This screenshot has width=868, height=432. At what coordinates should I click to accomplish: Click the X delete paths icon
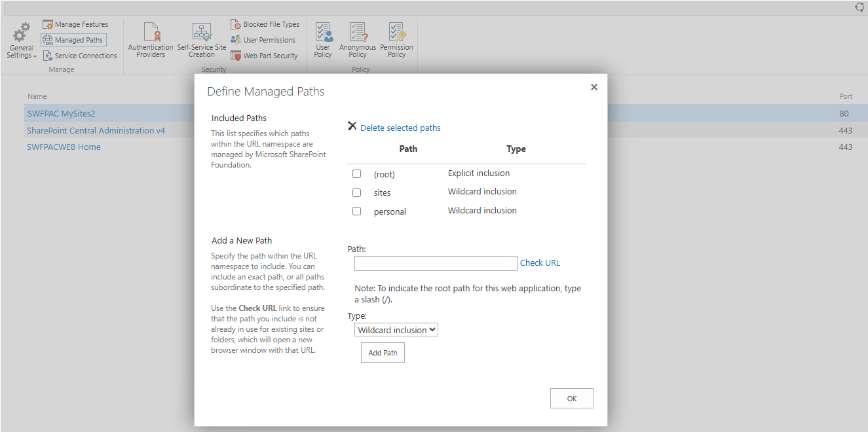tap(352, 126)
